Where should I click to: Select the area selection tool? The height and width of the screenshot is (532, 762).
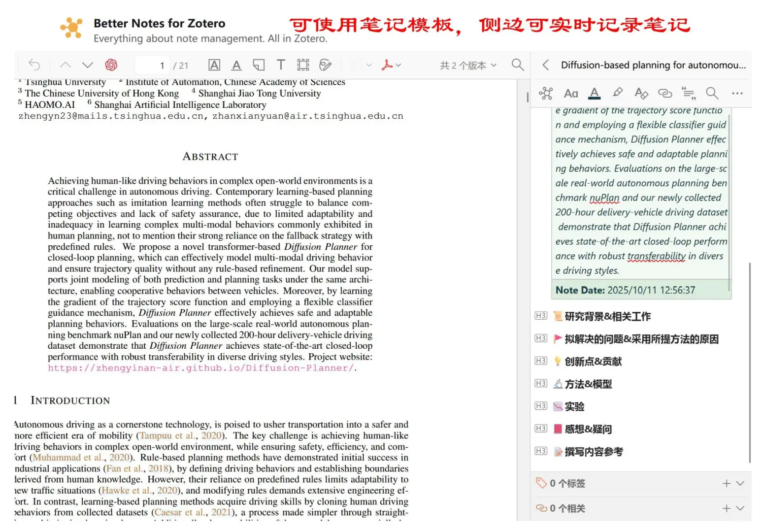tap(303, 65)
